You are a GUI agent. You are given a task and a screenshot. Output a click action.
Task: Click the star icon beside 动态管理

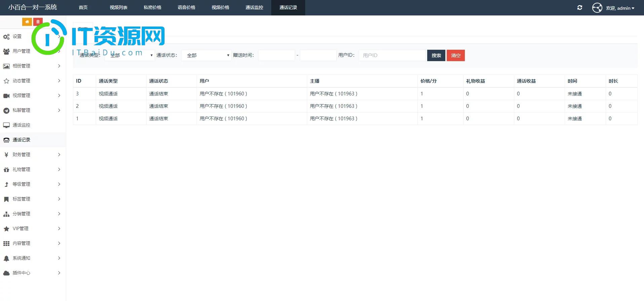click(6, 81)
